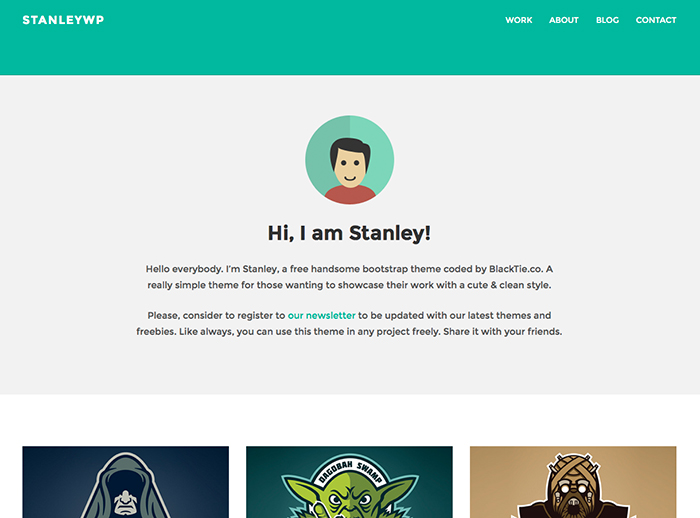Click the 'Hello everybody' intro paragraph

coord(349,277)
